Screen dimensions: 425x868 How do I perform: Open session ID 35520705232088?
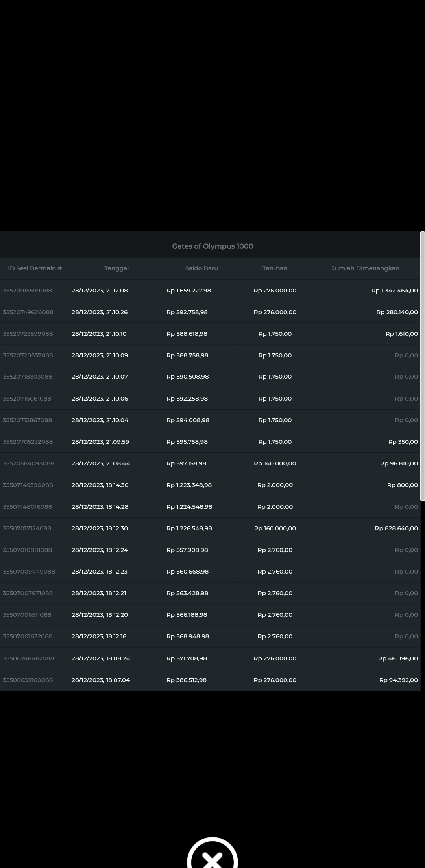(28, 442)
